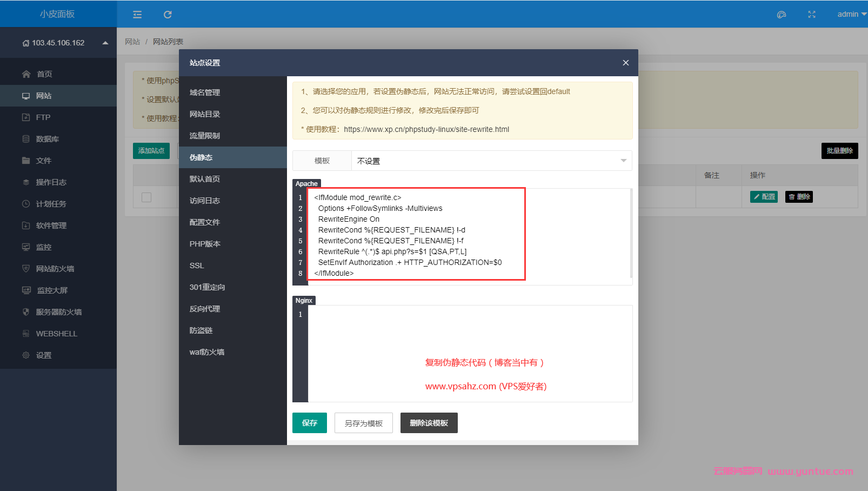Toggle fullscreen mode icon
This screenshot has width=868, height=491.
point(811,15)
